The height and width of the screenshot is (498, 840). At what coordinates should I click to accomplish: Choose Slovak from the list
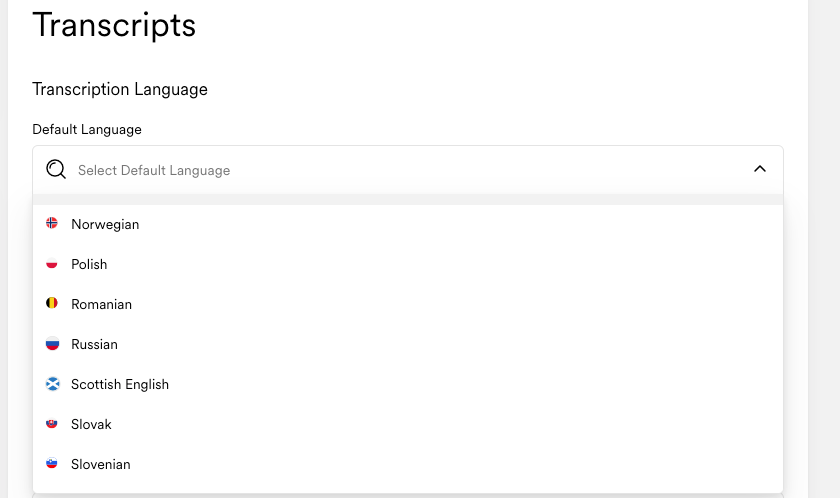408,424
